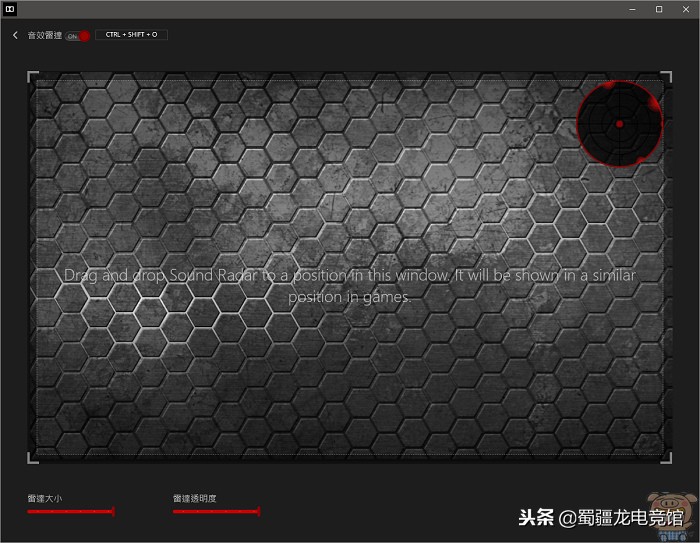Toggle the 音效雷達 ON switch

pos(78,35)
